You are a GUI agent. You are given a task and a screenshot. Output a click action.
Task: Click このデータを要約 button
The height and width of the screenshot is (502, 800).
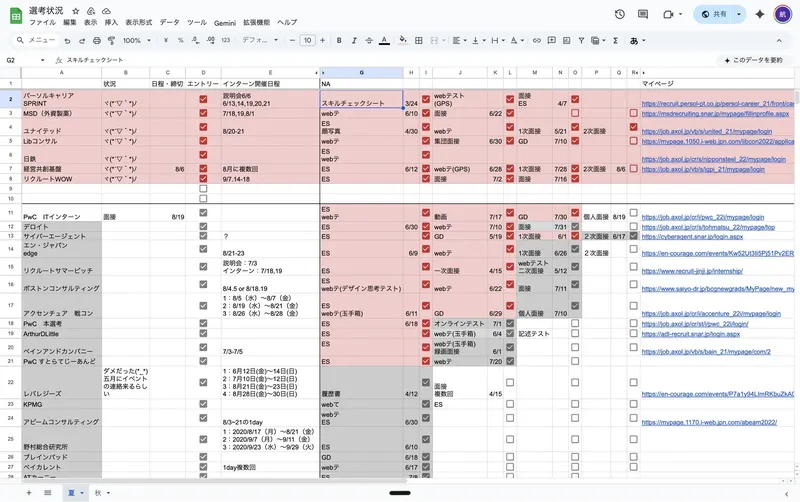click(753, 60)
